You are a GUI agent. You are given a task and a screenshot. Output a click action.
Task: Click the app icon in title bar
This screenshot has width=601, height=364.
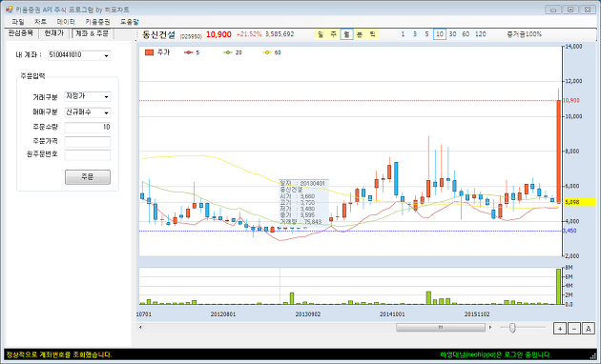pos(9,10)
